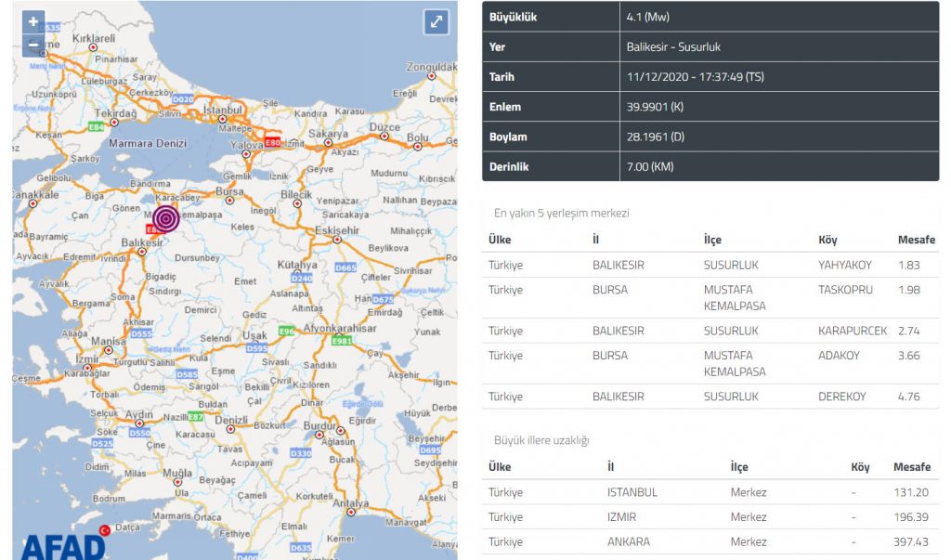Click the blue D635 road badge
The image size is (951, 560).
click(x=301, y=548)
